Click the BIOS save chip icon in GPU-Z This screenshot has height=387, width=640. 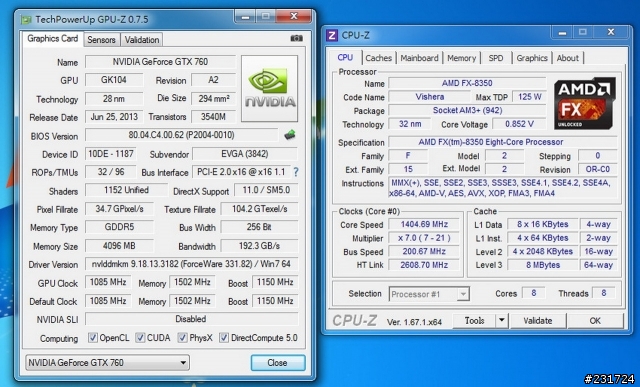290,135
